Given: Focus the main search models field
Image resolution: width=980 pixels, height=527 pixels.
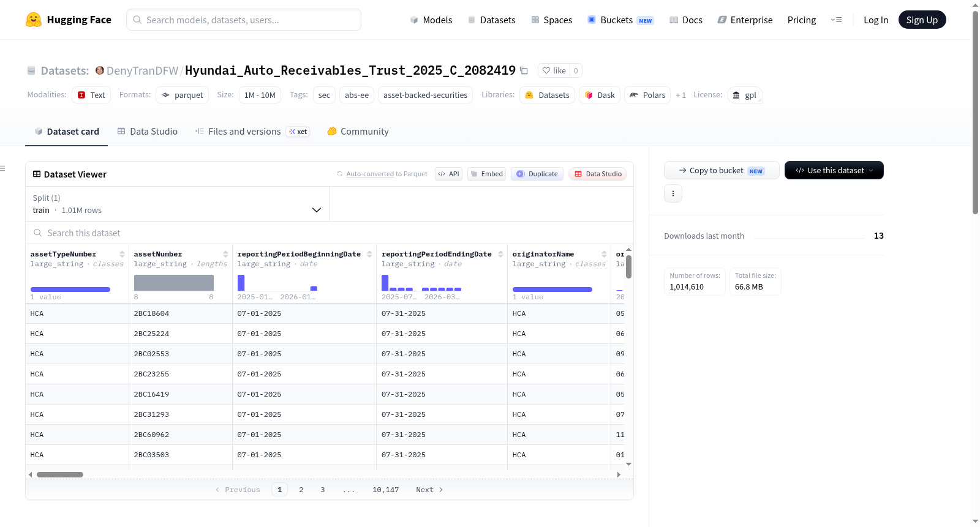Looking at the screenshot, I should pyautogui.click(x=244, y=20).
